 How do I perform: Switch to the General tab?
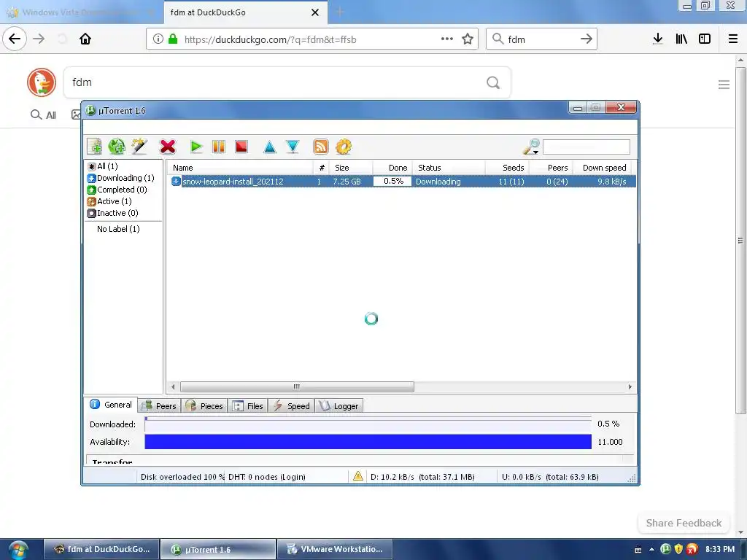[111, 405]
